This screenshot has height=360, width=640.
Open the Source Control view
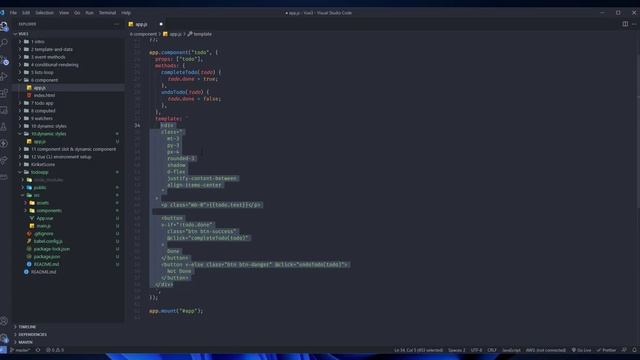(4, 60)
